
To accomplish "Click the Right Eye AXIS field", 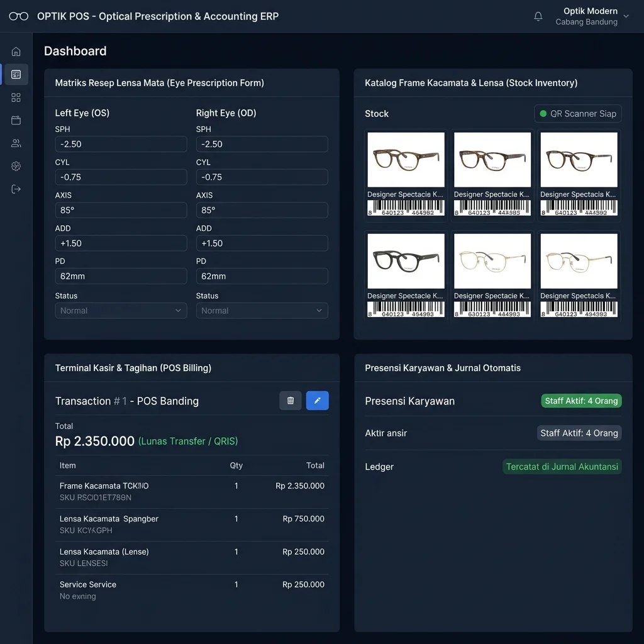I will click(262, 210).
